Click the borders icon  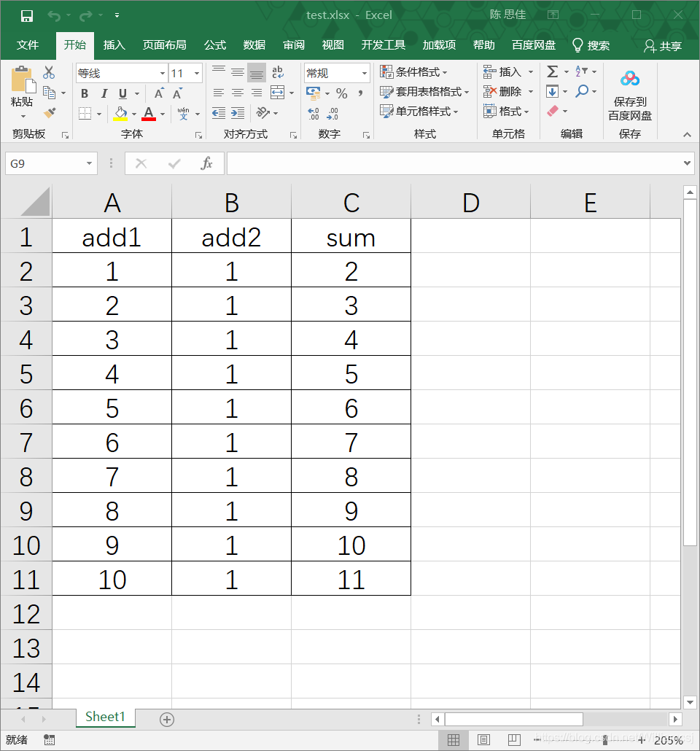click(x=85, y=114)
